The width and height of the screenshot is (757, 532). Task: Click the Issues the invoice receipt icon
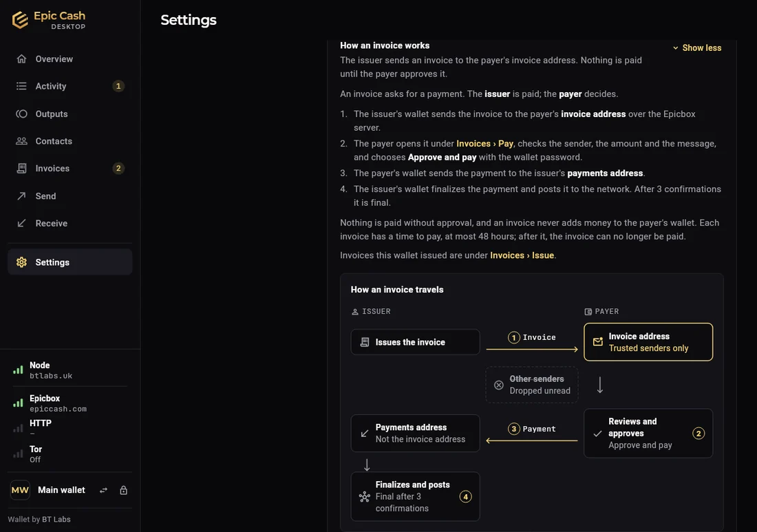tap(365, 342)
